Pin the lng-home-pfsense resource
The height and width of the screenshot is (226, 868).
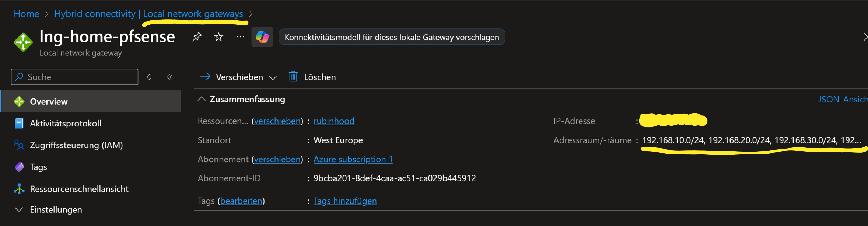(x=197, y=37)
